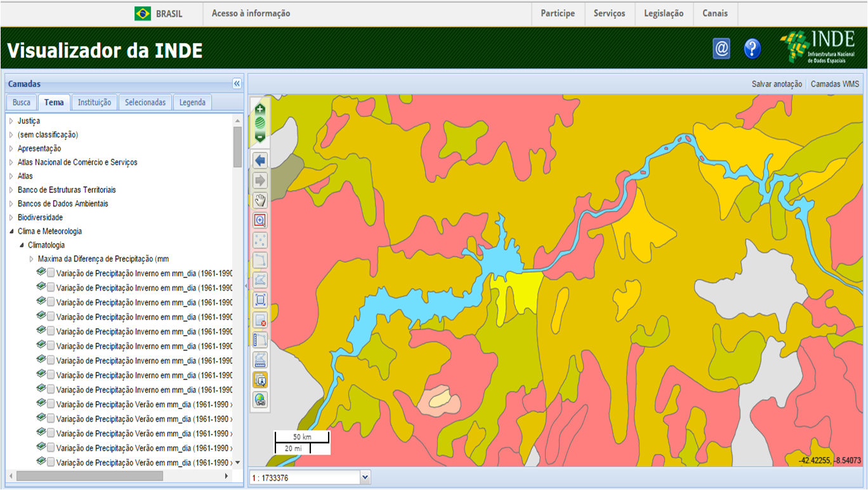Click the Brazil flag icon

pos(143,13)
